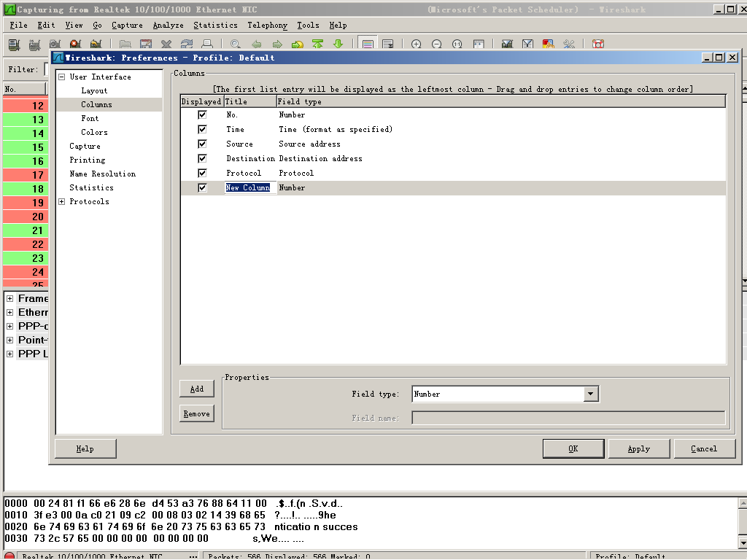Open preferences wrench toolbar icon
747x560 pixels.
click(x=568, y=44)
